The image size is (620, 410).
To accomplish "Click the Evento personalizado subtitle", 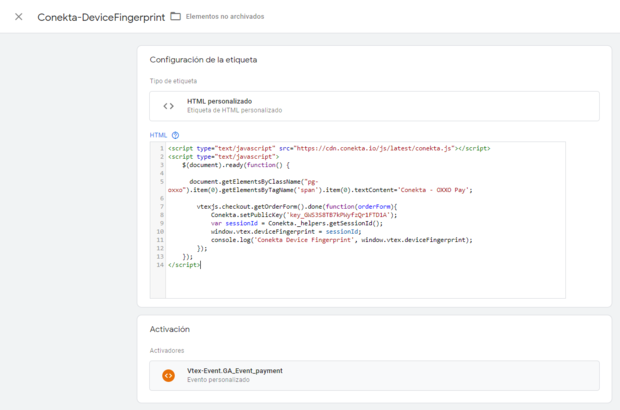I will pyautogui.click(x=218, y=380).
